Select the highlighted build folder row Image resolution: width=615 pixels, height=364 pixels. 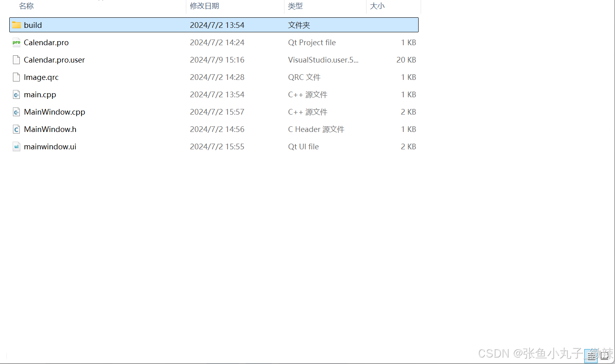pyautogui.click(x=162, y=25)
